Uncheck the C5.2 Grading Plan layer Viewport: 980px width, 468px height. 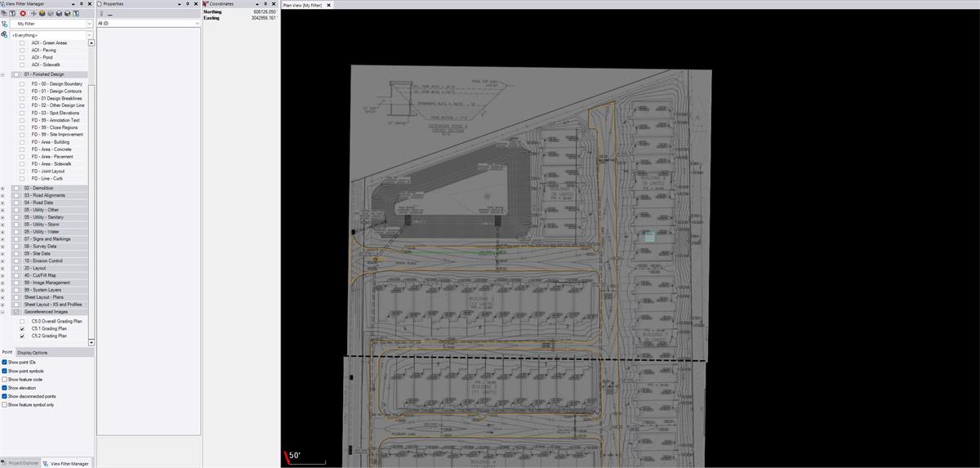(22, 336)
